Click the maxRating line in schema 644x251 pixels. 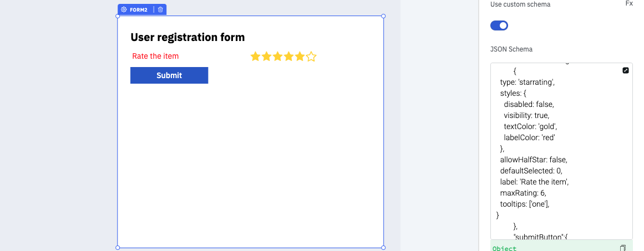523,193
